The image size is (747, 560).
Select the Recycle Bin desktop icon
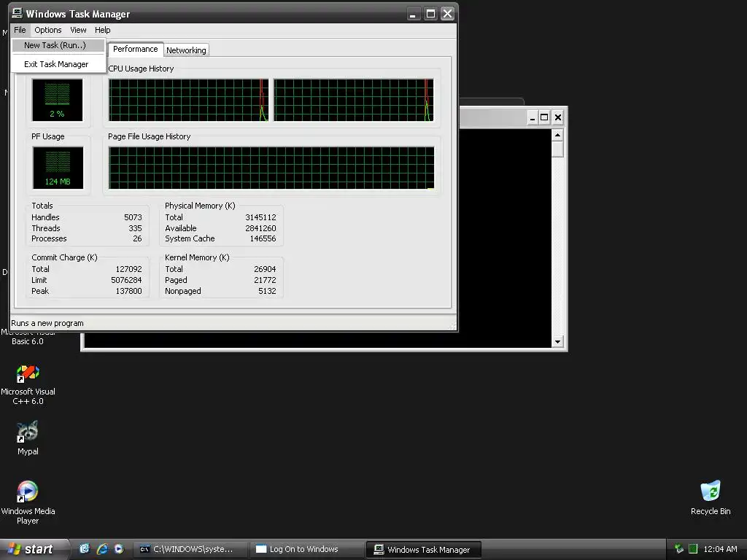(711, 498)
